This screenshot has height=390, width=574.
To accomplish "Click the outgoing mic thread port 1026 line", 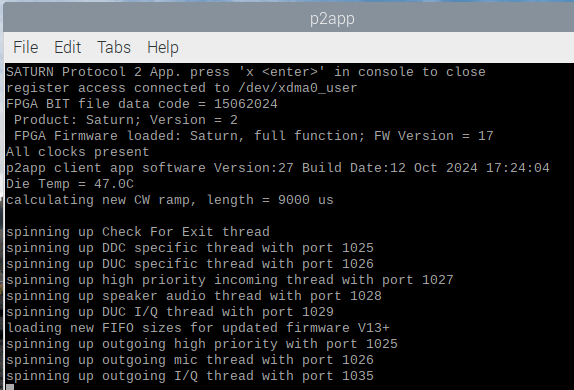I will [190, 360].
